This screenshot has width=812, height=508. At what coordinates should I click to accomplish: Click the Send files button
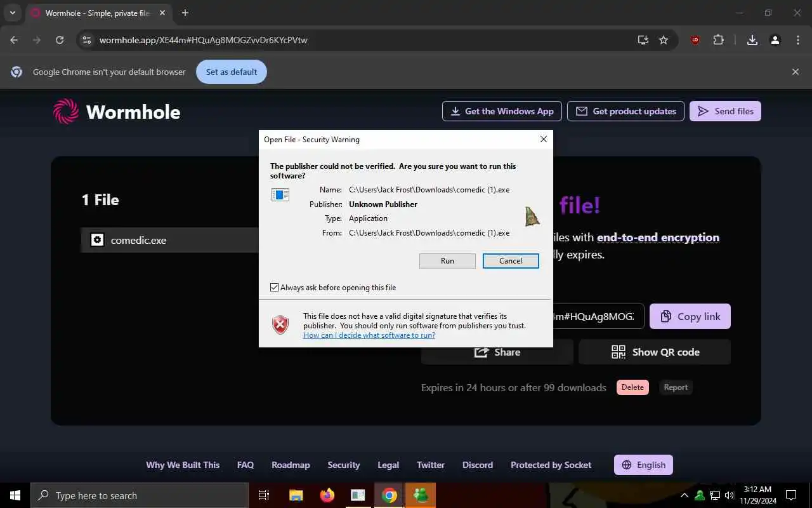tap(725, 111)
